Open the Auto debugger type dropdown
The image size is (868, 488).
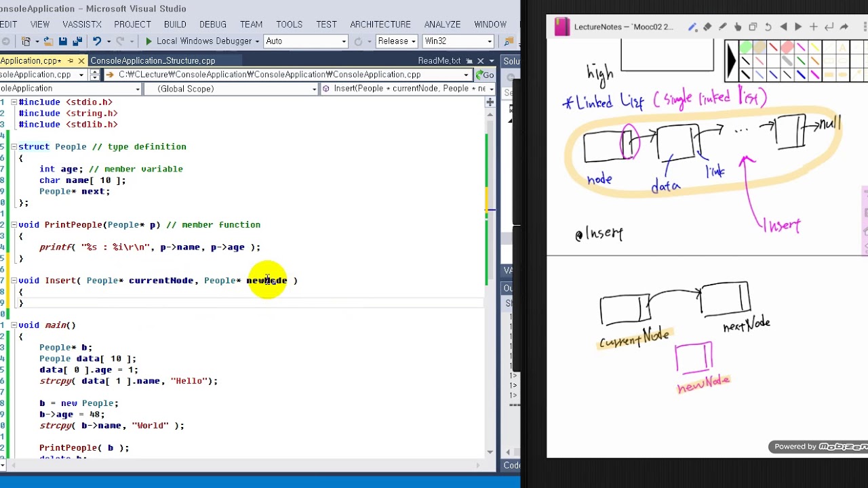coord(343,41)
